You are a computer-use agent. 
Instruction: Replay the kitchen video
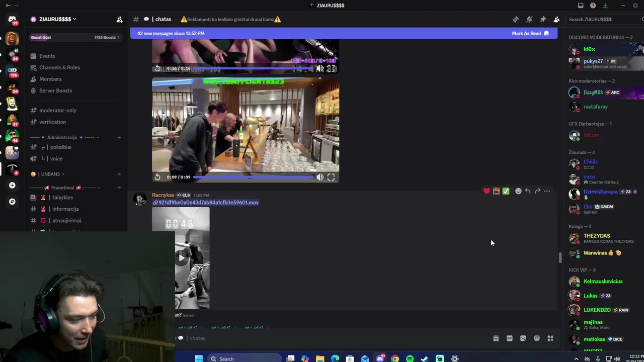point(157,177)
